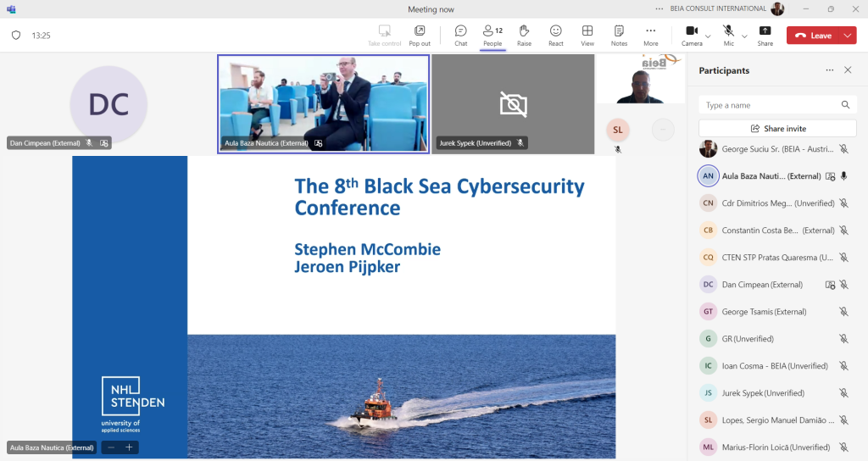
Task: Open the React emoji menu
Action: tap(555, 35)
